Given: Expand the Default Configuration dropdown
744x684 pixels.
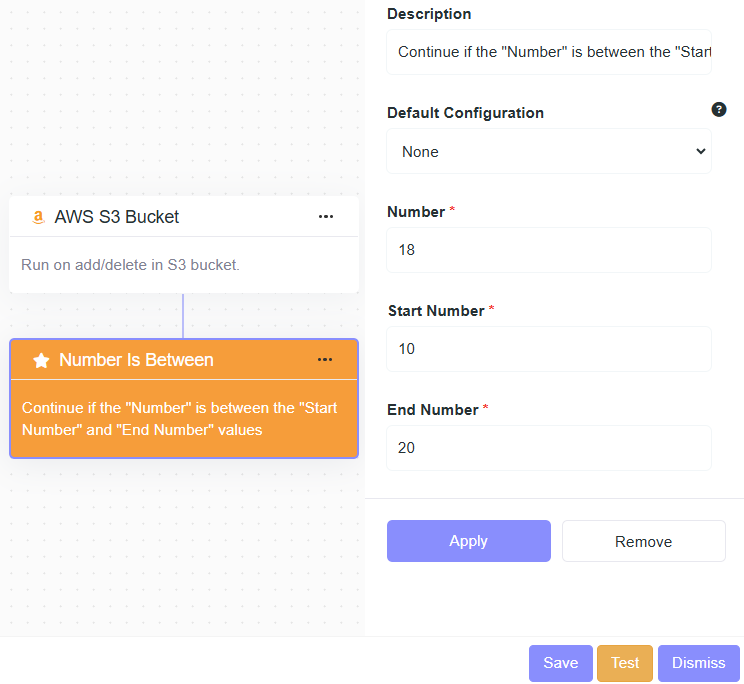Looking at the screenshot, I should [x=548, y=152].
